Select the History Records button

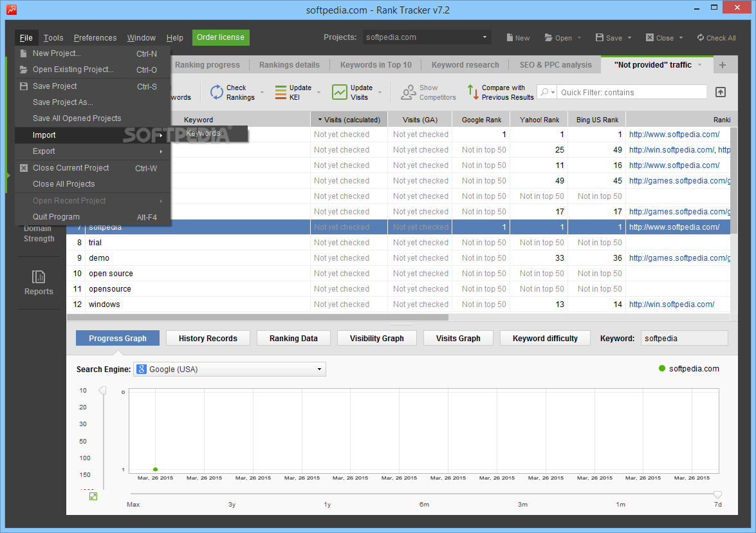click(208, 338)
